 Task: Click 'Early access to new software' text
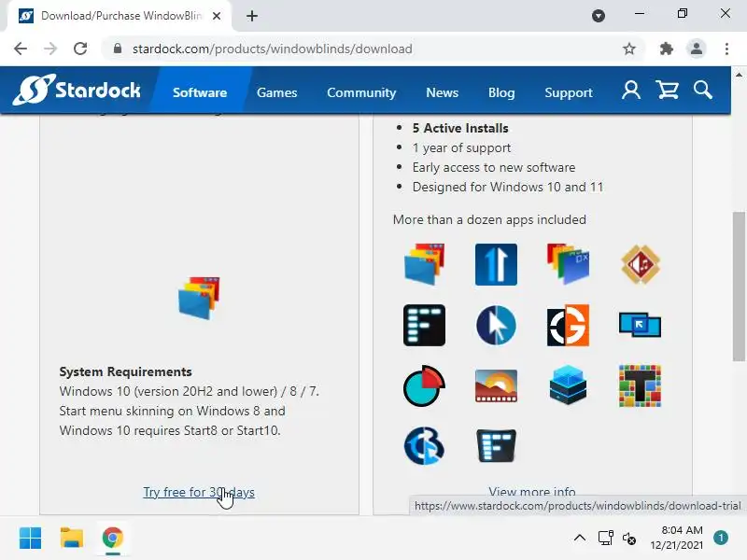(x=494, y=167)
